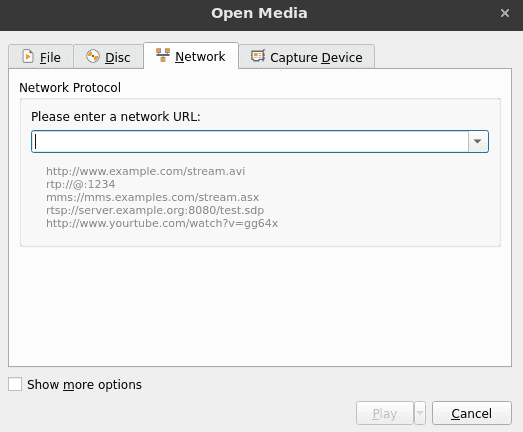Click the 'Show more options' label text

[84, 385]
